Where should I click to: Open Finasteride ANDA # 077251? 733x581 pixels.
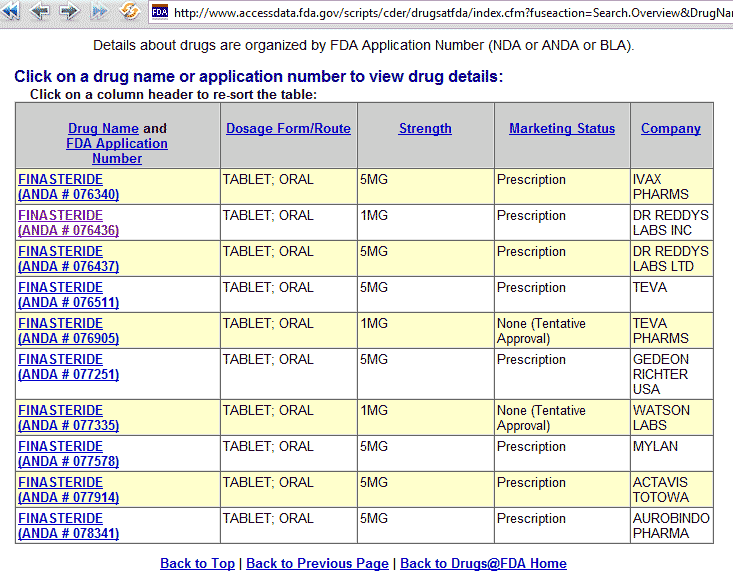click(x=69, y=366)
